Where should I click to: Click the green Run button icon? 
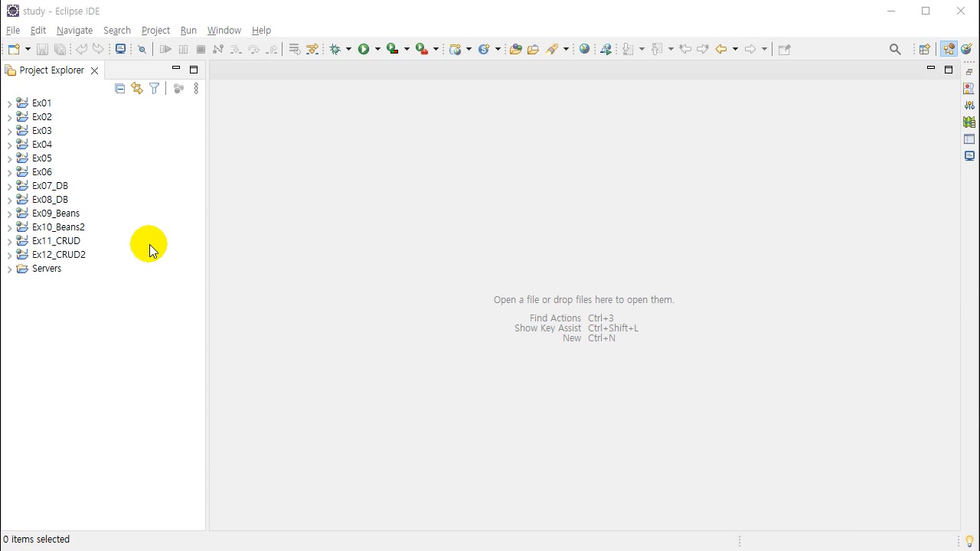pyautogui.click(x=364, y=49)
